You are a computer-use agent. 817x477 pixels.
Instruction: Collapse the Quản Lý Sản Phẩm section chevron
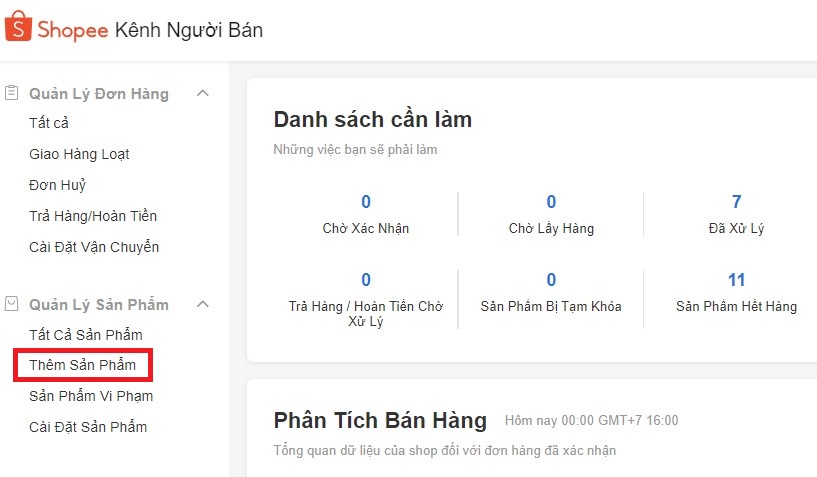(x=203, y=304)
